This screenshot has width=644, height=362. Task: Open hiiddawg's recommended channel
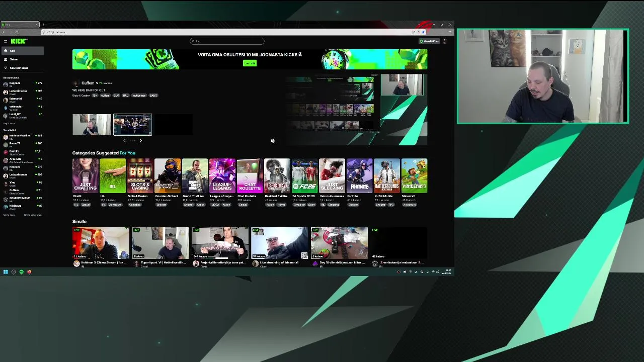click(x=23, y=207)
